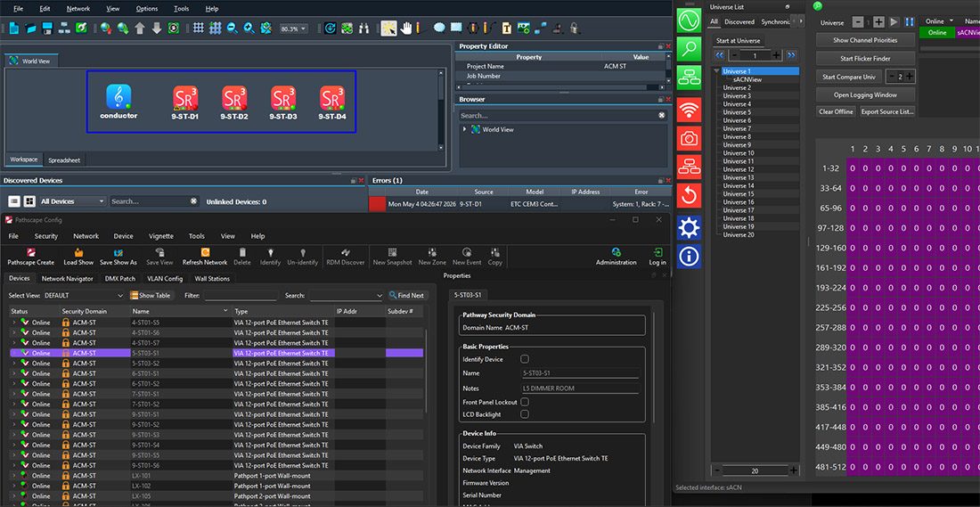Open the Options menu in Concert
This screenshot has width=980, height=507.
(147, 9)
